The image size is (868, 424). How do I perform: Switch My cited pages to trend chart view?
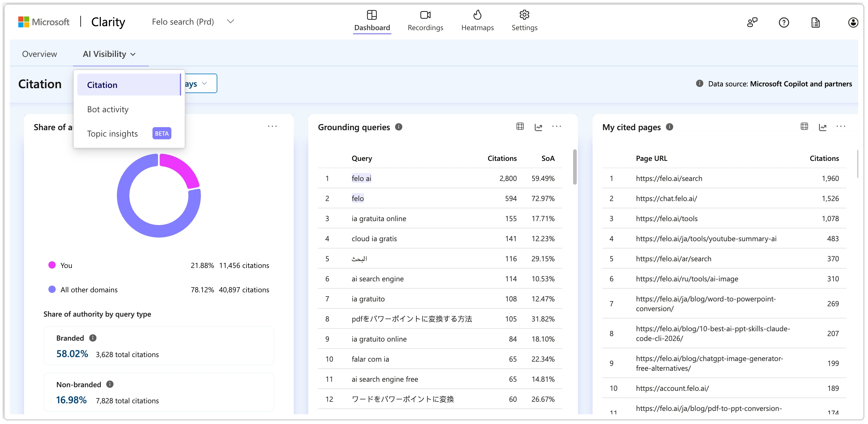823,127
